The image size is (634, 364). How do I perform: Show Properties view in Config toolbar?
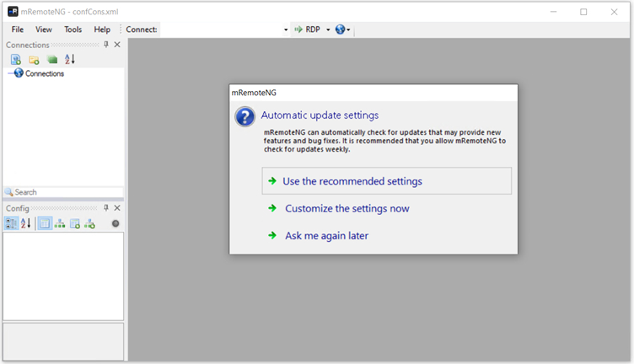45,223
